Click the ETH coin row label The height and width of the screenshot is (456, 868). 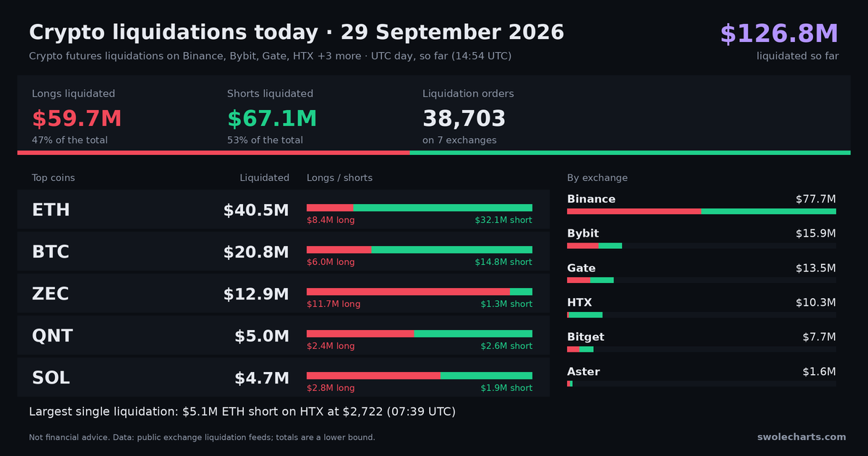(x=51, y=211)
